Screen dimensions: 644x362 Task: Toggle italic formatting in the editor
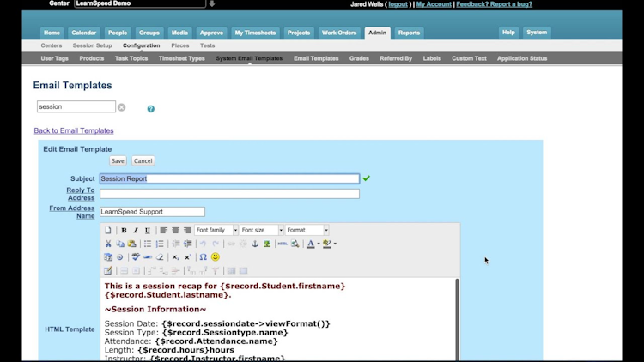(x=136, y=230)
